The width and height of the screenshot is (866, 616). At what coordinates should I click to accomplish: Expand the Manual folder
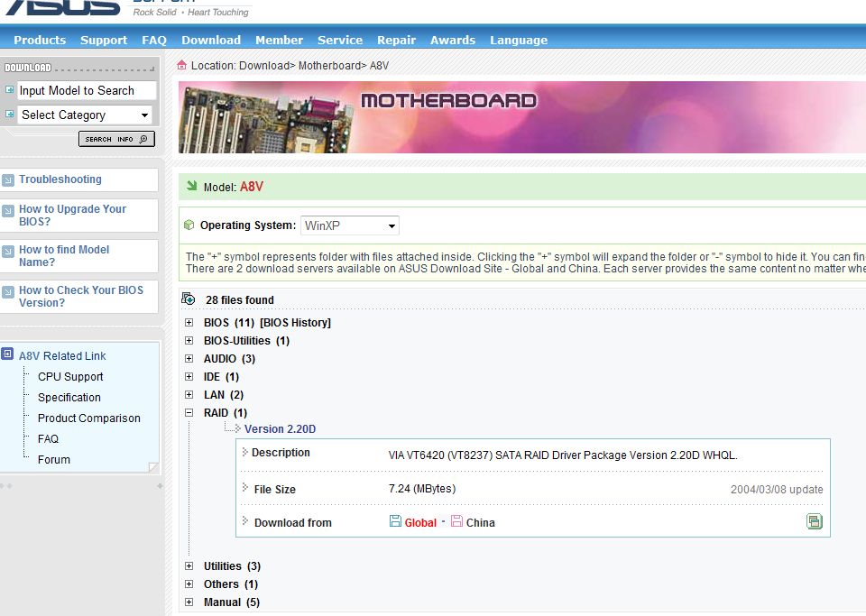(189, 602)
